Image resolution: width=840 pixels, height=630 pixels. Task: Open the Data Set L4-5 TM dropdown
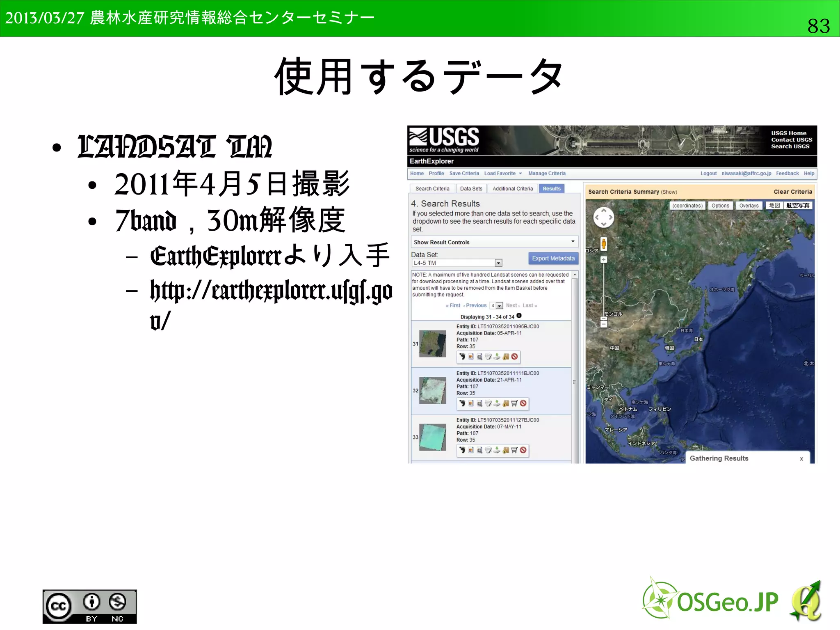457,263
